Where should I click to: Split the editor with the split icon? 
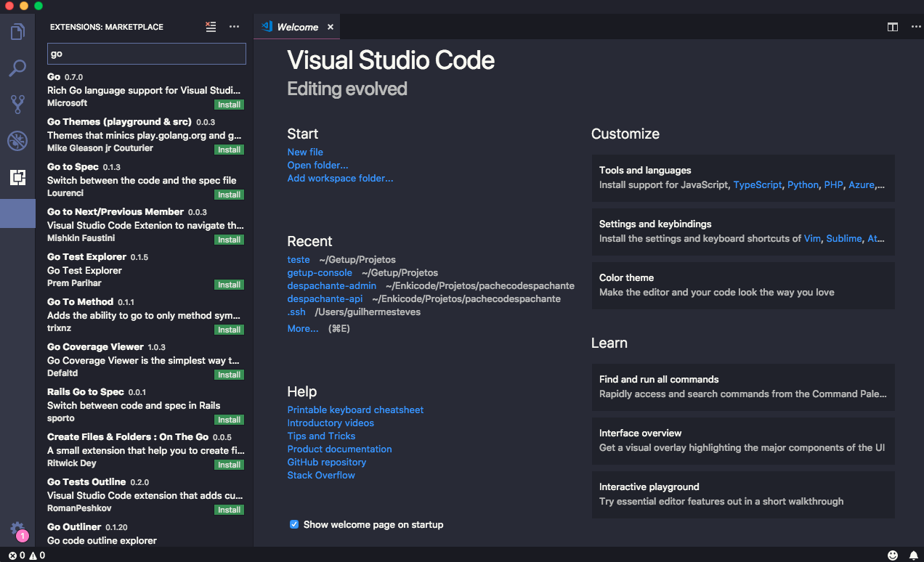point(892,27)
